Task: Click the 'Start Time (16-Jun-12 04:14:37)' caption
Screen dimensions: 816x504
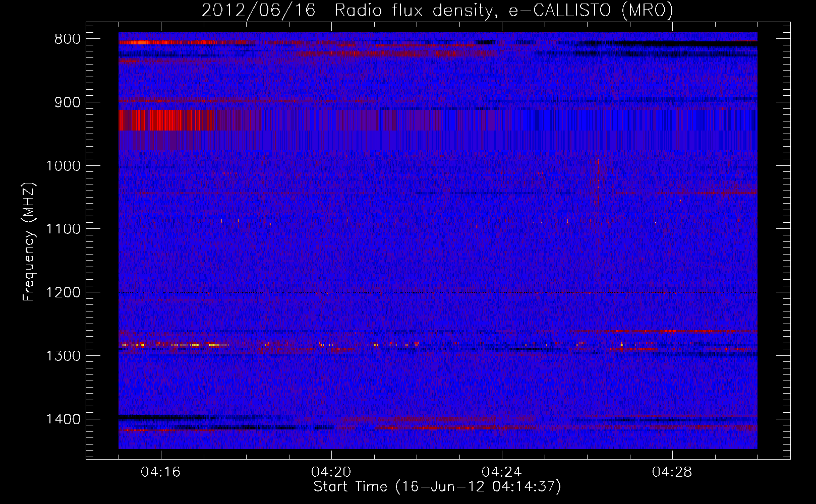Action: (x=437, y=487)
